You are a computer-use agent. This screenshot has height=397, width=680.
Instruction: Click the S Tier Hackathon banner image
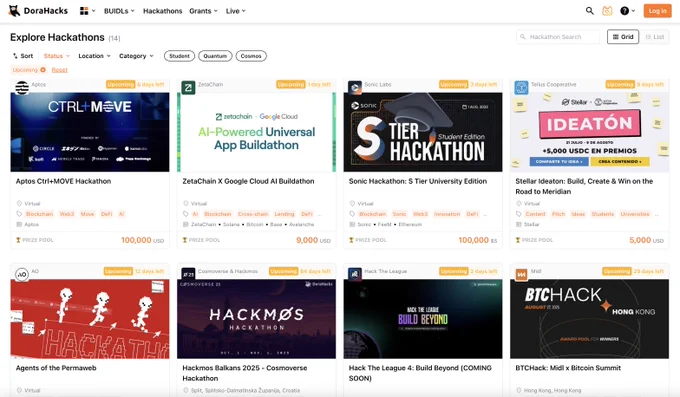pos(423,132)
